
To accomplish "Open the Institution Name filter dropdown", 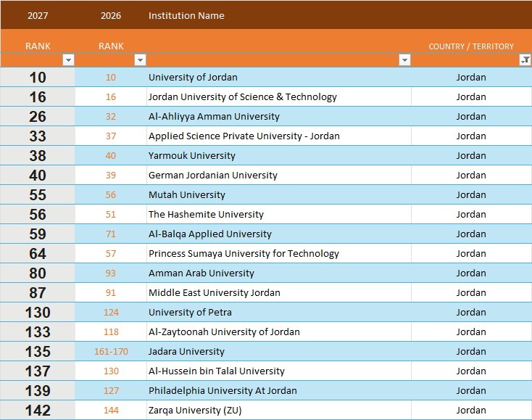I will click(x=404, y=60).
